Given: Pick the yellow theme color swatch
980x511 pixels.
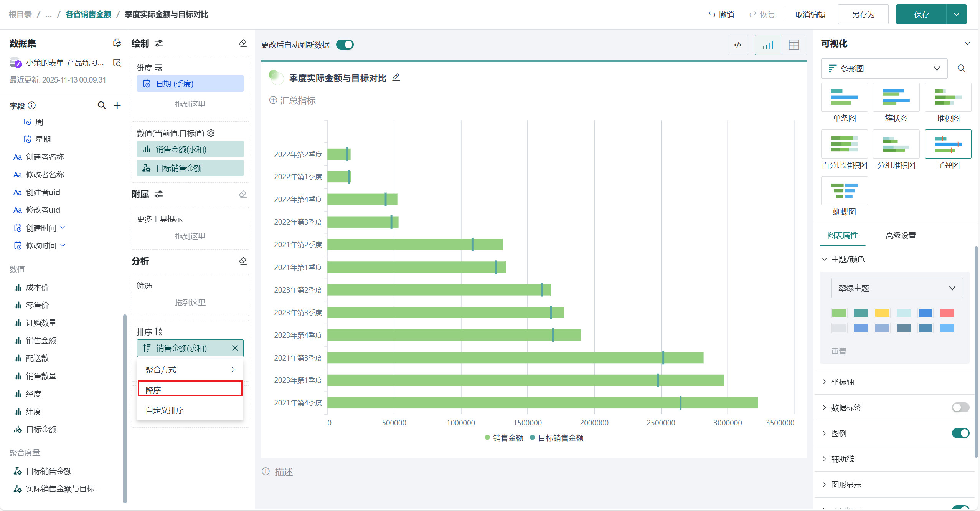Looking at the screenshot, I should [882, 313].
